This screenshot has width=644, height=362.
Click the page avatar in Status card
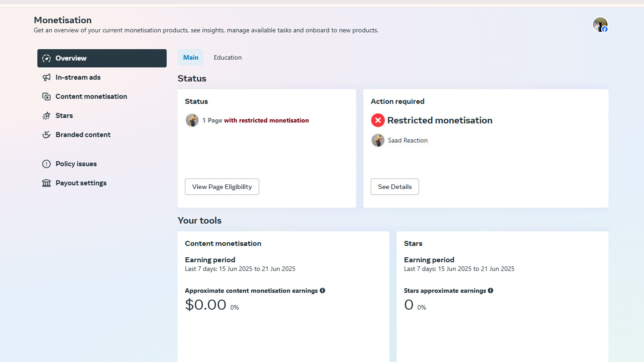click(192, 120)
